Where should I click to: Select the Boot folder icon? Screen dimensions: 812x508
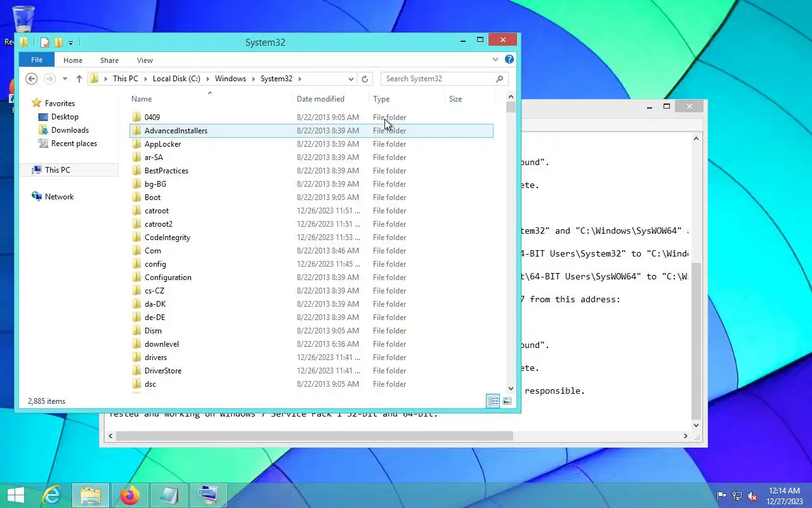(136, 197)
